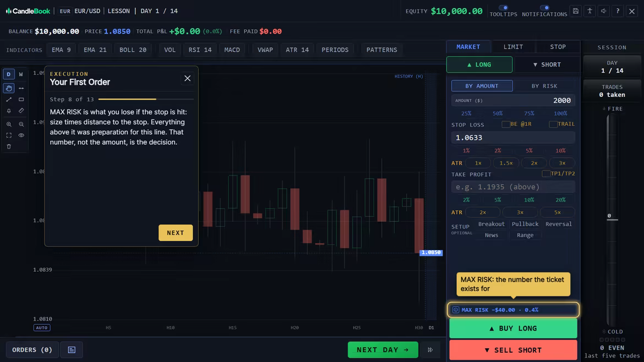Set amount to 100% of balance
The width and height of the screenshot is (644, 362).
560,113
